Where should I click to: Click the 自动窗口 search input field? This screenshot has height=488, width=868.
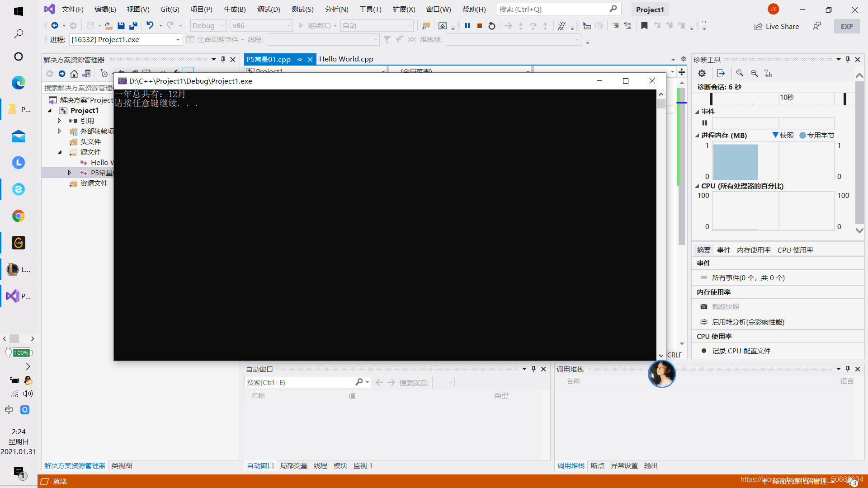point(298,382)
